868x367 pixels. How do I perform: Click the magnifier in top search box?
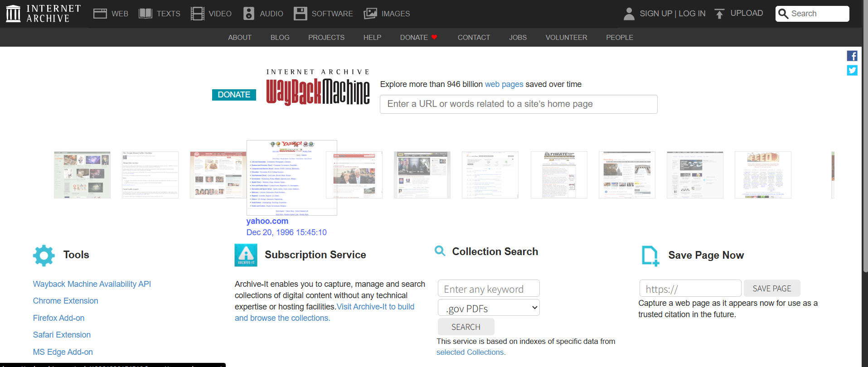coord(783,14)
